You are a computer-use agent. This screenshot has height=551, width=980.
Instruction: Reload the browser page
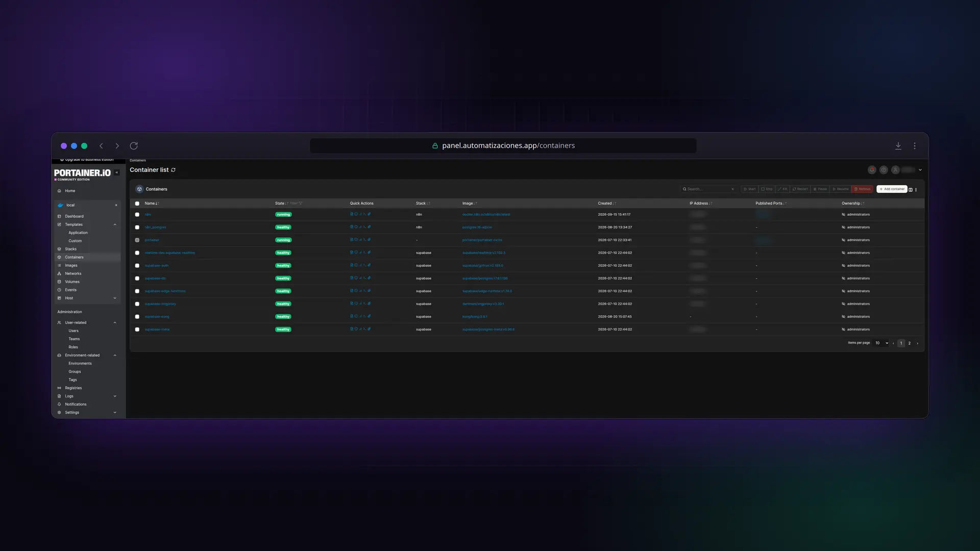tap(134, 146)
